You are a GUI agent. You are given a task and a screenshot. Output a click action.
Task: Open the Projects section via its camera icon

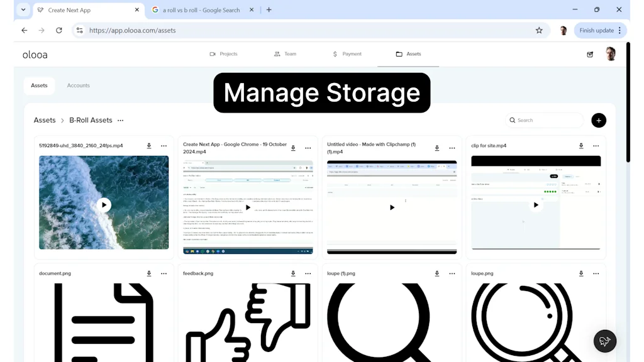[x=214, y=54]
